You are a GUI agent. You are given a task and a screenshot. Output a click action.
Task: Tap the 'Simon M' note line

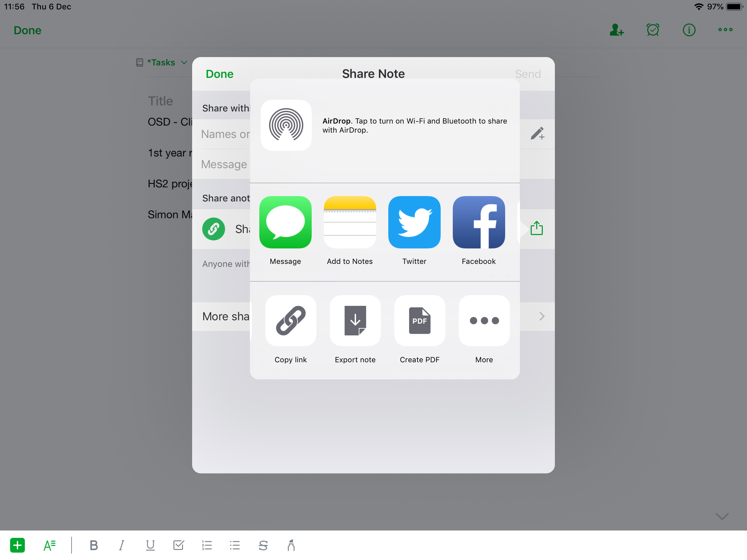click(x=170, y=215)
